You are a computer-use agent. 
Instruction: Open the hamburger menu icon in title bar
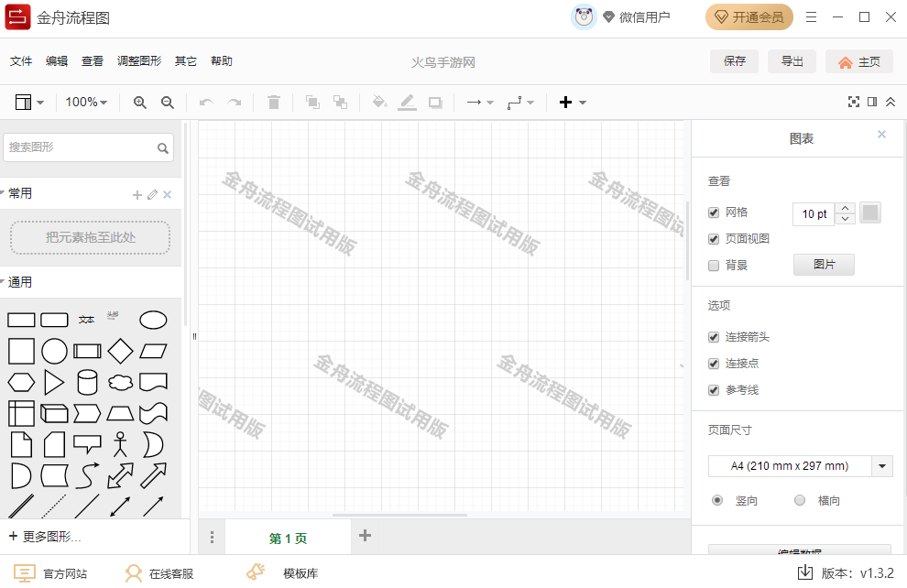pyautogui.click(x=811, y=17)
